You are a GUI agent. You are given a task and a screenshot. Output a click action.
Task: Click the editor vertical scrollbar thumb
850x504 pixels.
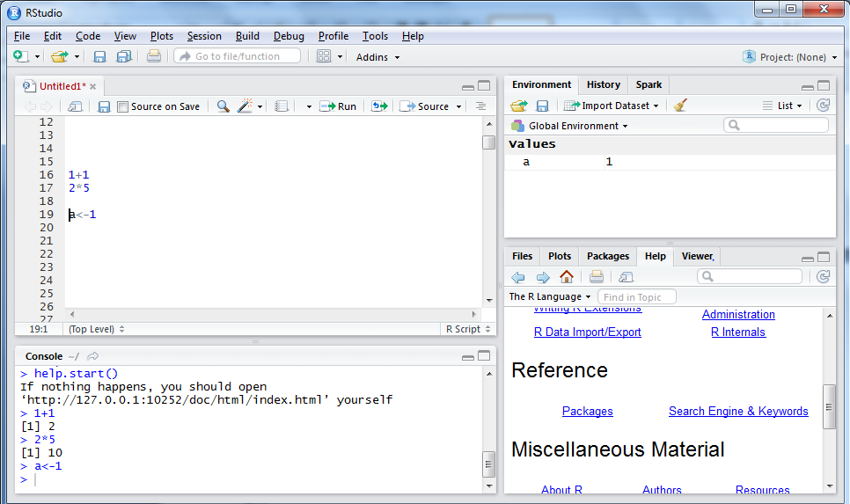488,142
